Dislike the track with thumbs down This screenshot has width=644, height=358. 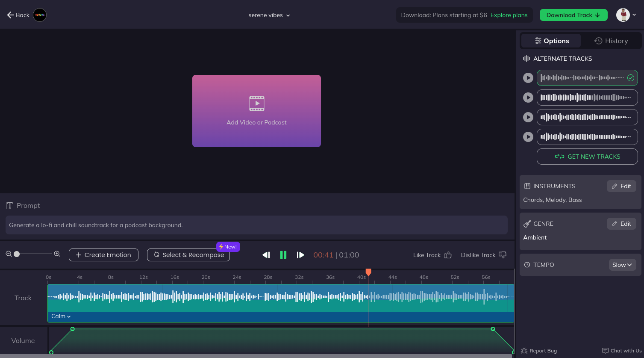click(503, 255)
